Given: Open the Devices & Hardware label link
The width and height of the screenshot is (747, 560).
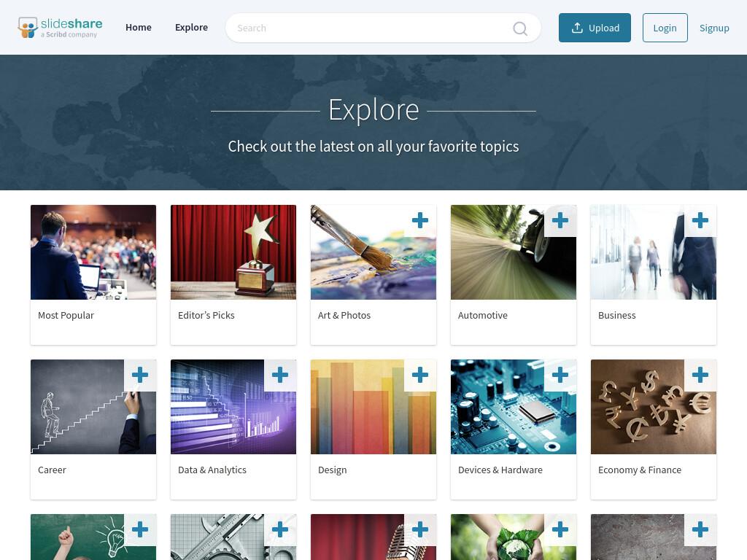Looking at the screenshot, I should click(x=500, y=470).
